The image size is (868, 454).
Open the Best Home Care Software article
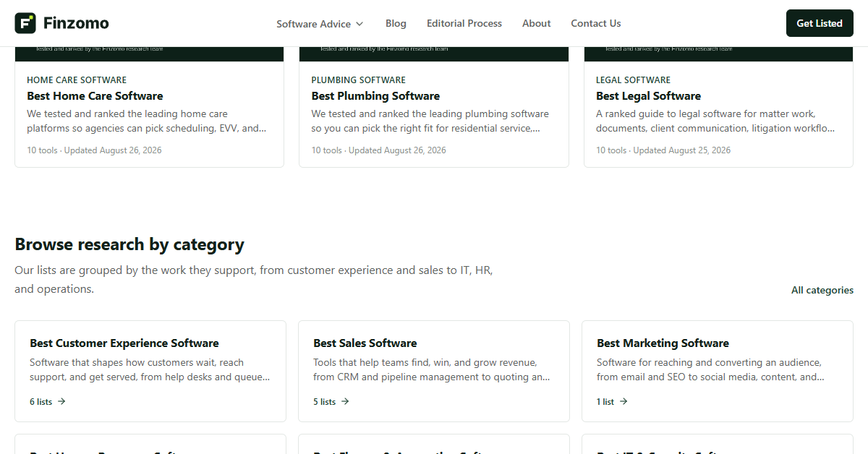click(x=95, y=95)
